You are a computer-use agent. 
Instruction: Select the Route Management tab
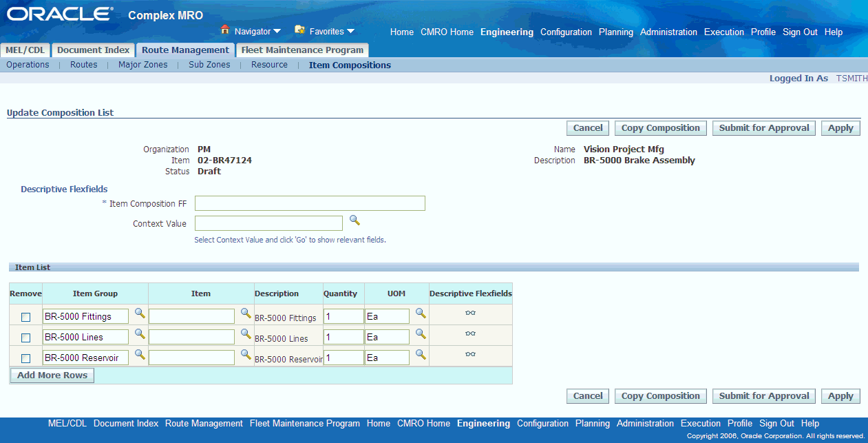tap(185, 50)
